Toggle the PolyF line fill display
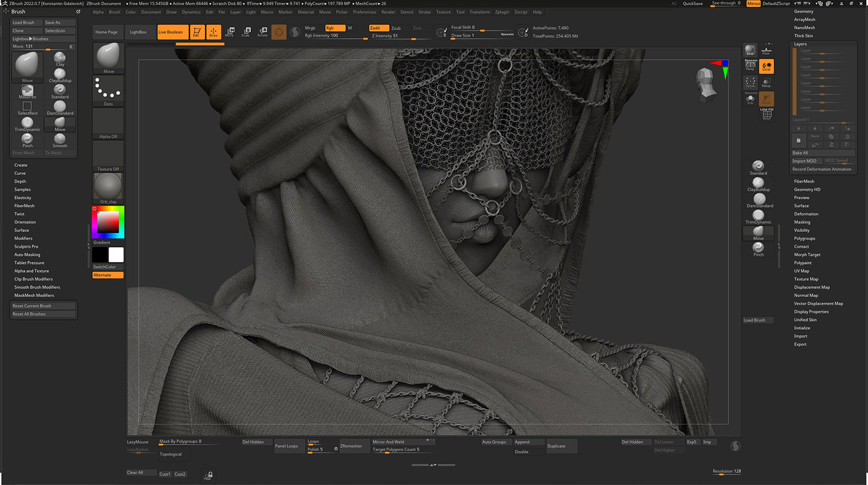This screenshot has height=485, width=868. tap(767, 114)
